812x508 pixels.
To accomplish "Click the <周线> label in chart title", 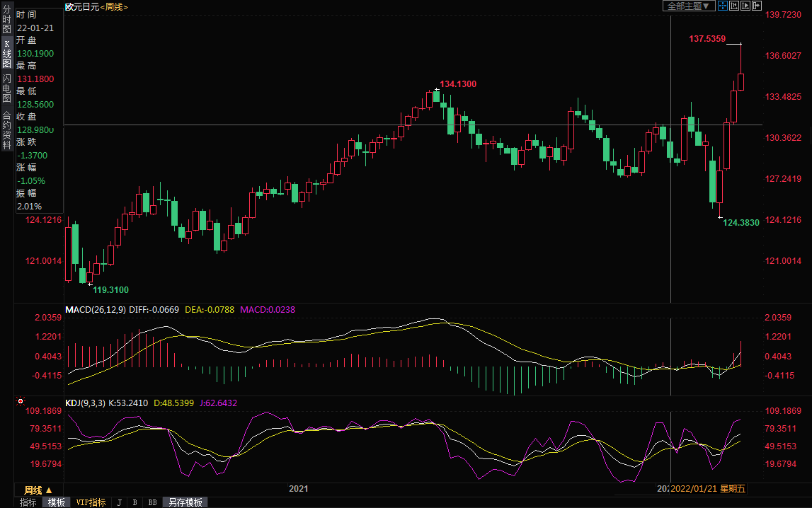I will click(x=114, y=6).
